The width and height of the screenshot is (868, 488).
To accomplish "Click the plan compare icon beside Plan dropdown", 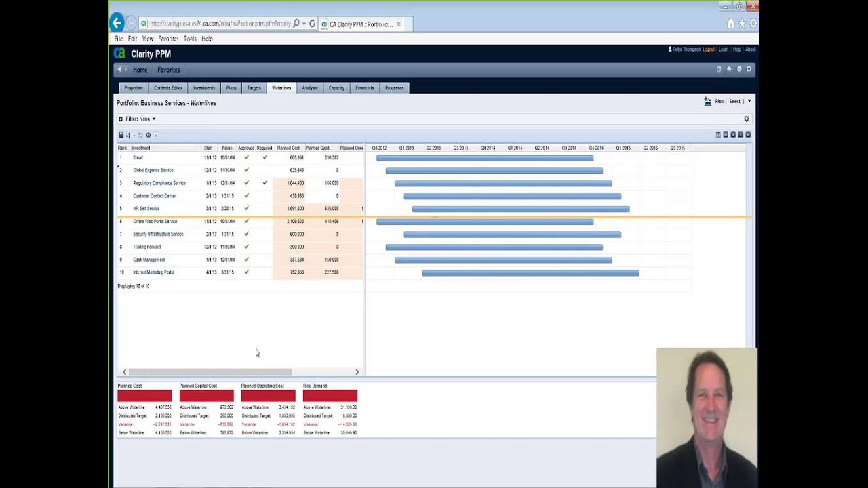I will coord(708,101).
